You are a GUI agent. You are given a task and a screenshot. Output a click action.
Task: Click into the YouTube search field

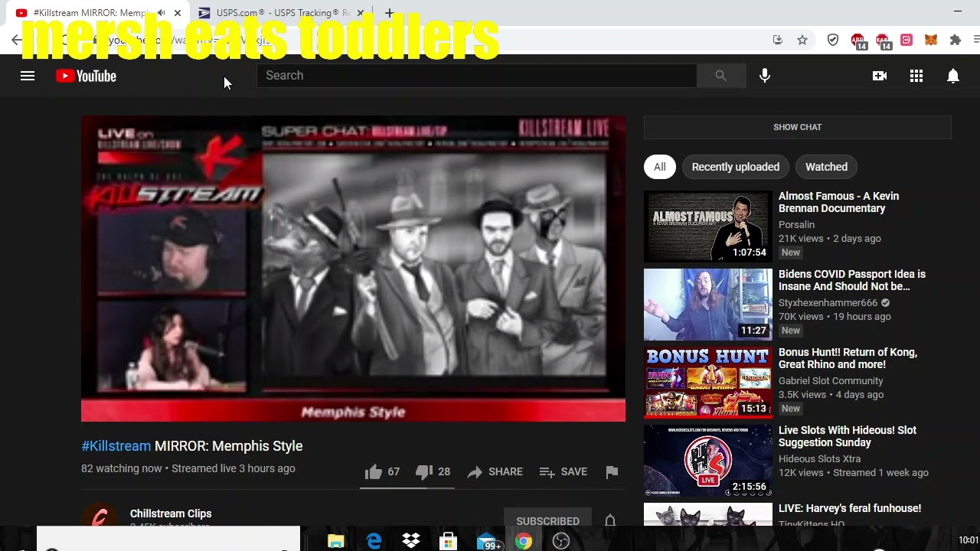click(477, 76)
